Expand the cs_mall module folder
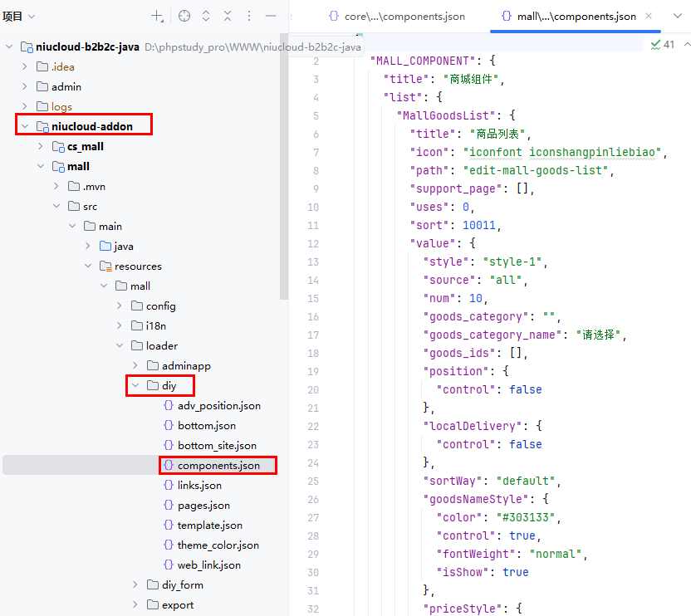This screenshot has width=691, height=616. (41, 146)
